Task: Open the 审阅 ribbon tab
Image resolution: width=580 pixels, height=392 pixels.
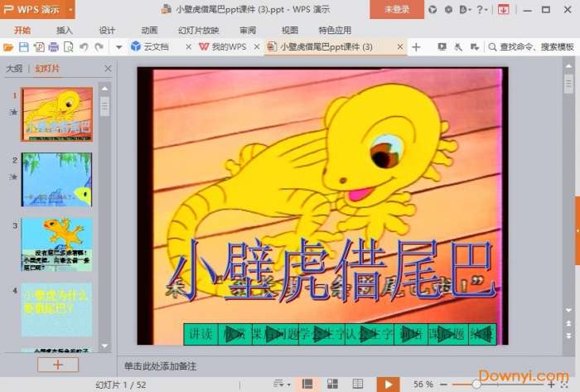Action: coord(248,31)
